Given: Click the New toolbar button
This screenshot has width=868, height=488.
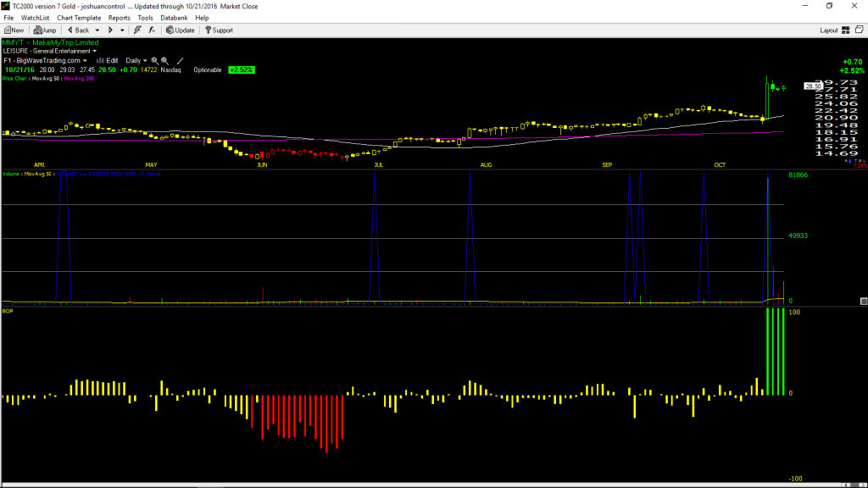Looking at the screenshot, I should 14,30.
